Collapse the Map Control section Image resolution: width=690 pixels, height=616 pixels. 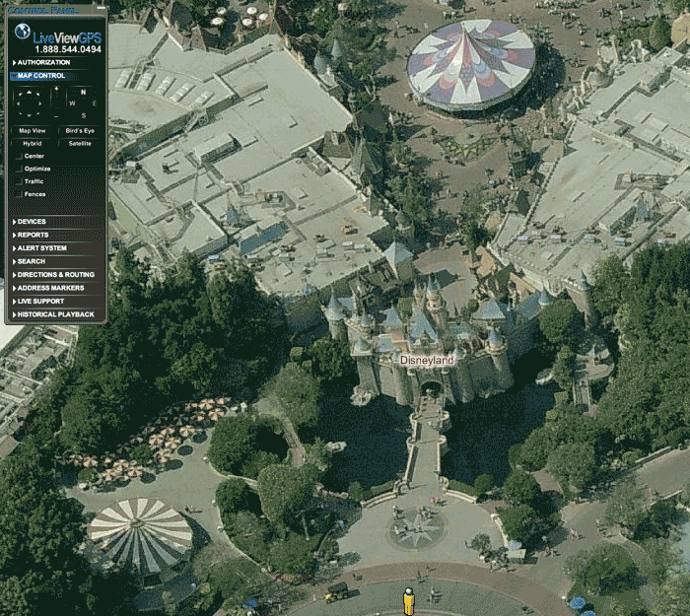click(x=39, y=76)
